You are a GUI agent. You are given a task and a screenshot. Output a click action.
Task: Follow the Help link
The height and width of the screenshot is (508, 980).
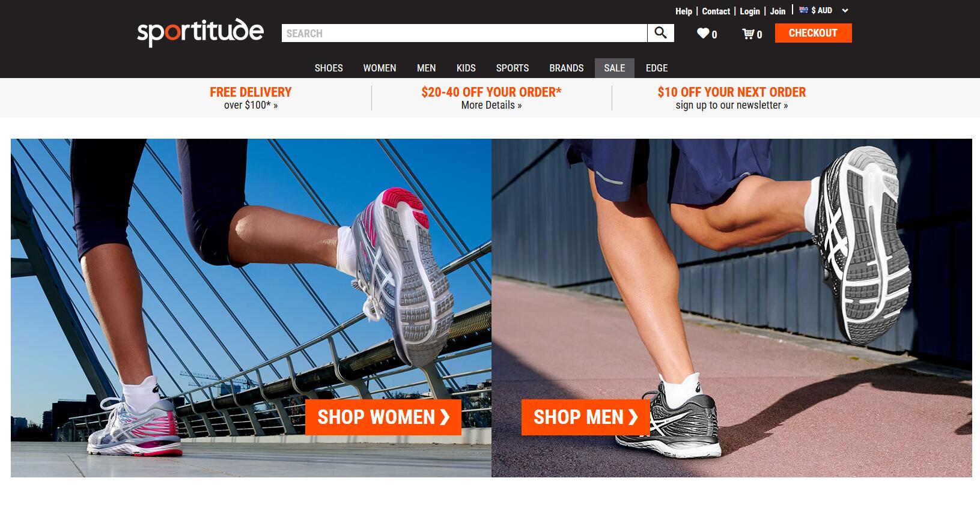click(x=683, y=11)
